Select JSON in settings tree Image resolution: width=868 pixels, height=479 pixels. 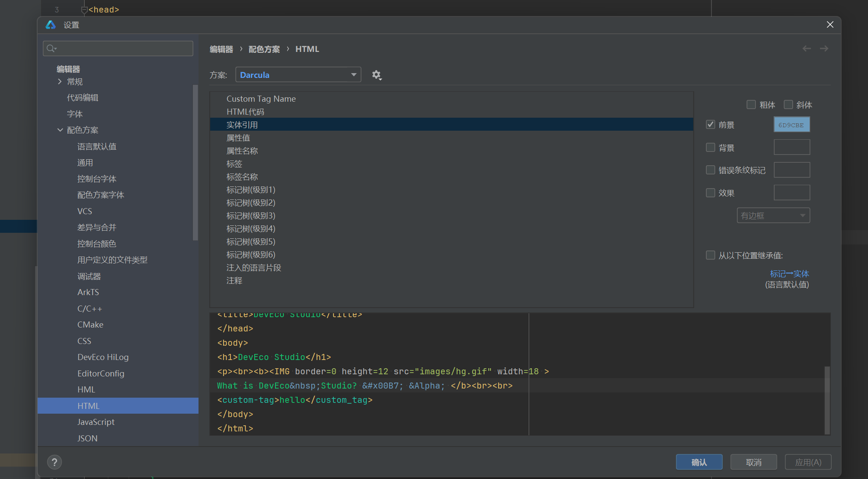coord(87,438)
